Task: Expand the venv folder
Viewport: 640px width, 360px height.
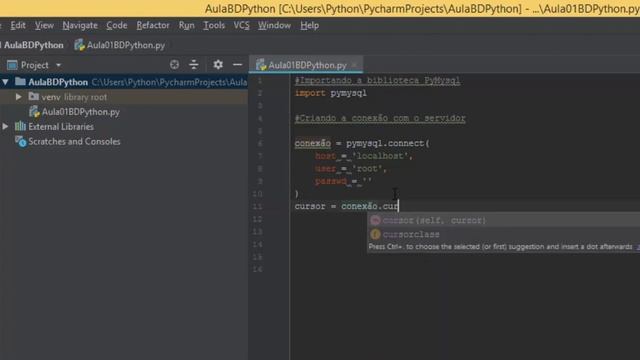Action: (x=19, y=97)
